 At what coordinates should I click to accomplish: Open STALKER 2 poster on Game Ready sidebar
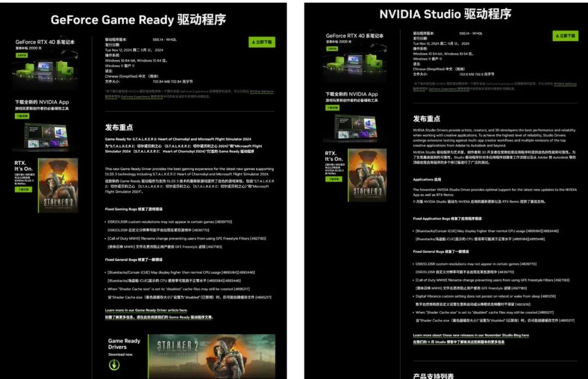click(58, 185)
